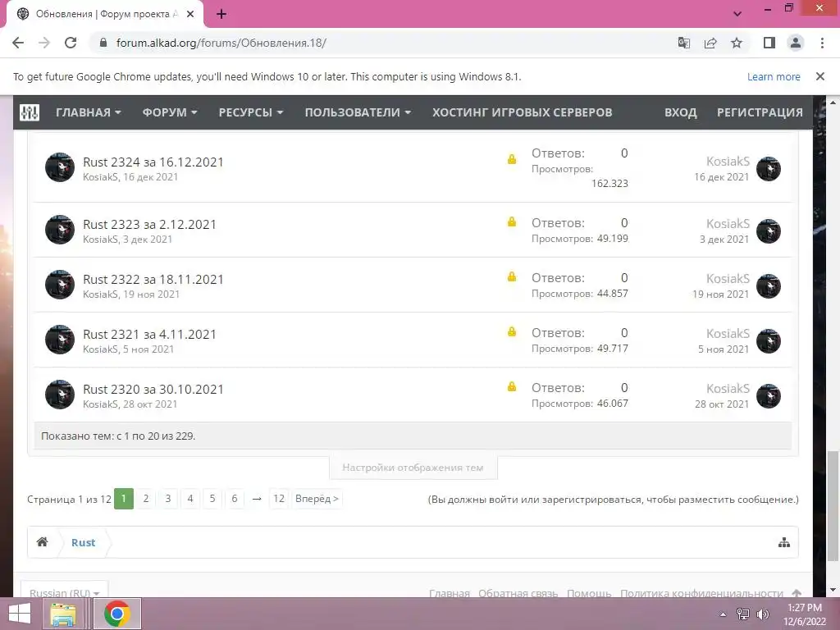This screenshot has width=840, height=630.
Task: Click lock icon on Rust 2321 thread
Action: point(512,331)
